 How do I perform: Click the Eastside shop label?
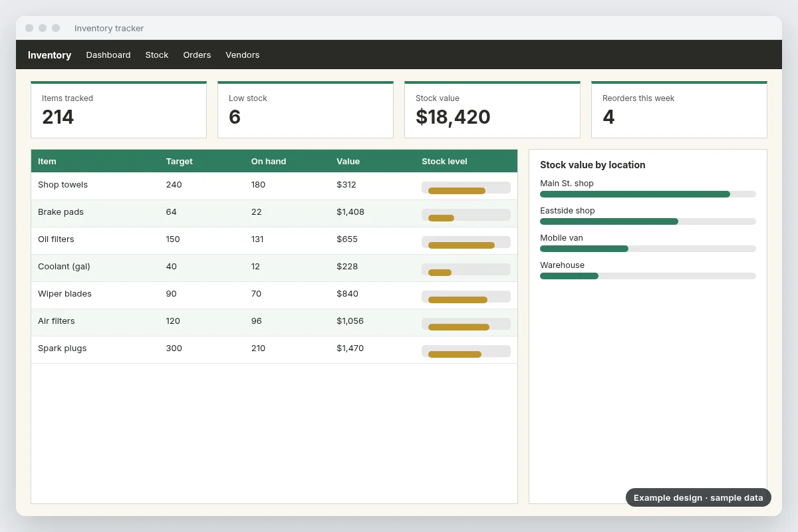(x=567, y=211)
